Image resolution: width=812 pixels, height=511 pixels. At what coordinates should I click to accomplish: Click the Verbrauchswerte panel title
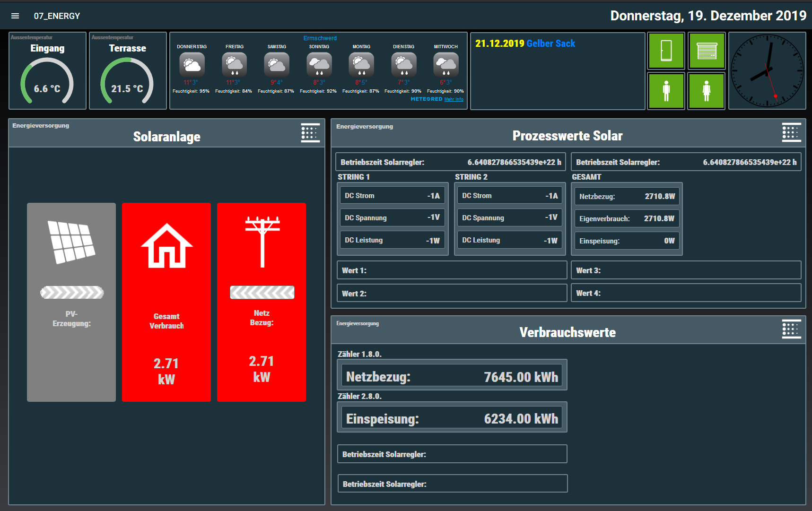[568, 332]
